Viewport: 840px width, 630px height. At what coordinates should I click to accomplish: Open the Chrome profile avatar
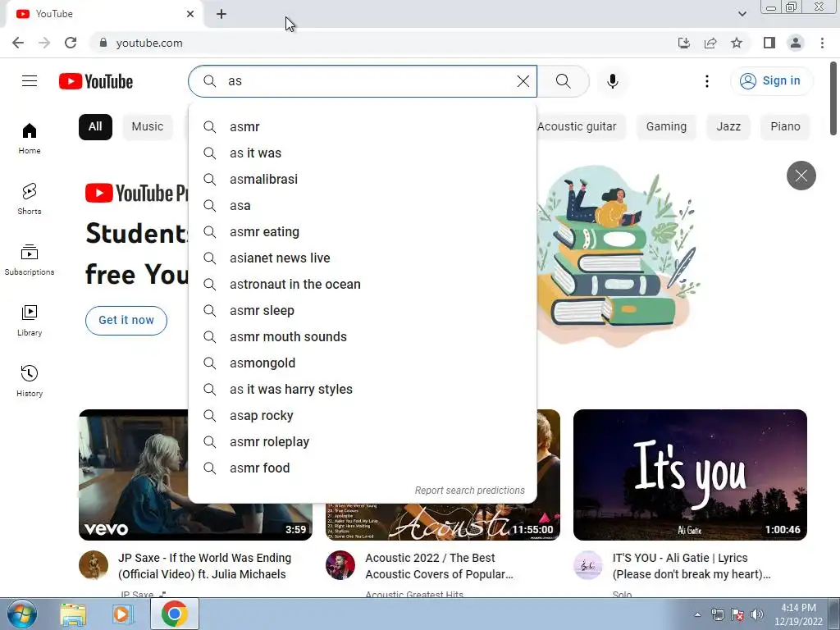click(x=796, y=43)
